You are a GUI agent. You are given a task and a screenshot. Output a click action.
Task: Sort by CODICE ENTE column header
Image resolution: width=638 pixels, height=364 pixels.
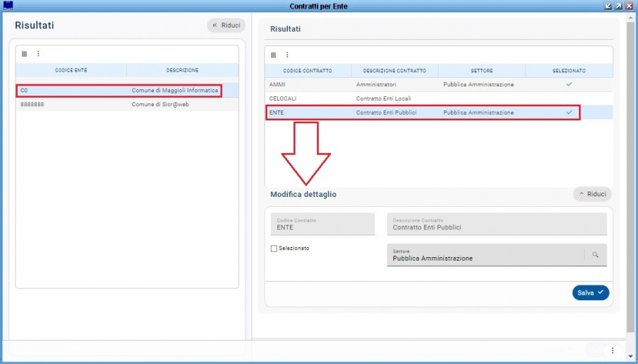tap(71, 70)
